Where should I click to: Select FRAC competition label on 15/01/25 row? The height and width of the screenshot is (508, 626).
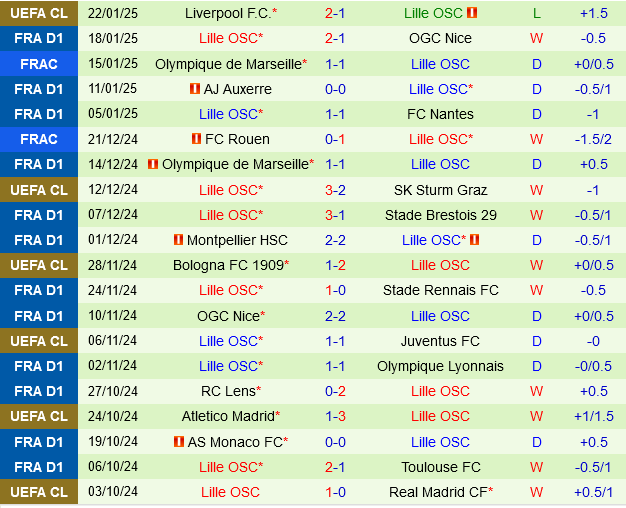point(38,64)
